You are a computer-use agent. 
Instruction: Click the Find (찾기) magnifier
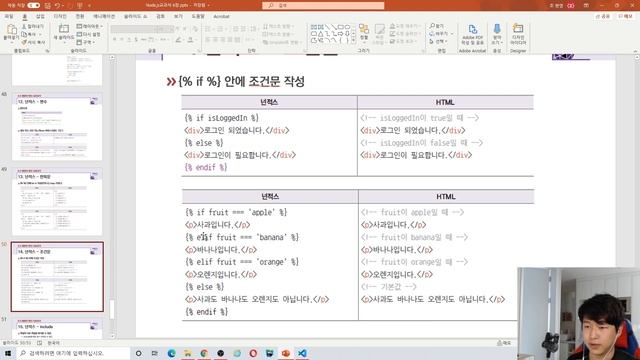tap(432, 26)
